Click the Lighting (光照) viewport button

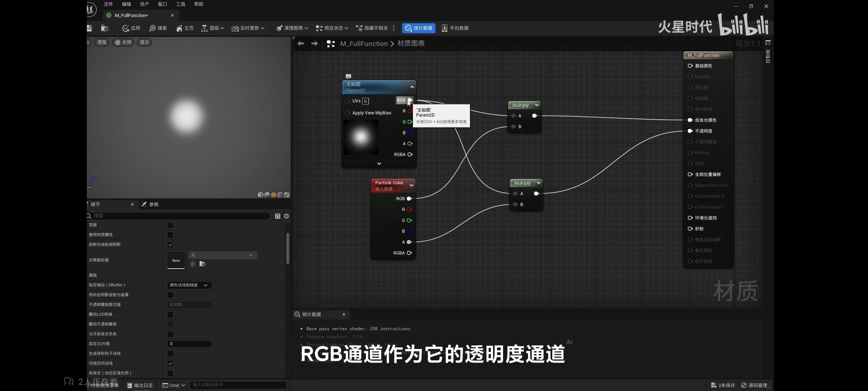click(x=123, y=42)
